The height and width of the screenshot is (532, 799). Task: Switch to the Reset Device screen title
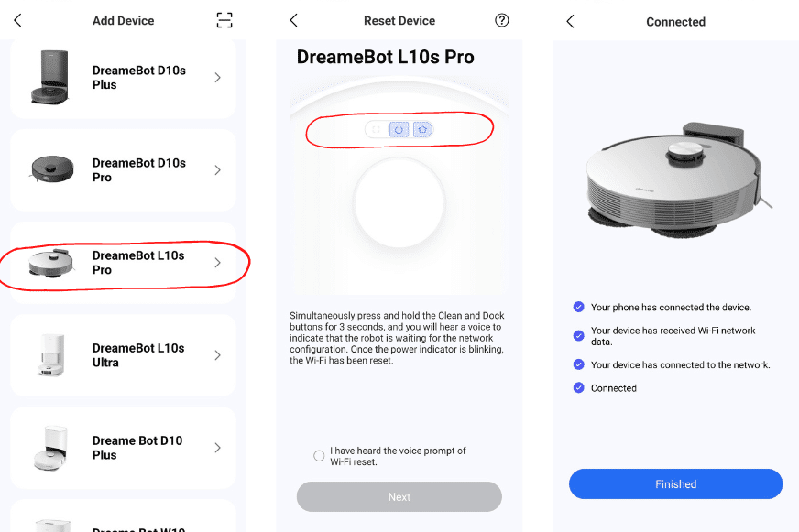tap(399, 19)
